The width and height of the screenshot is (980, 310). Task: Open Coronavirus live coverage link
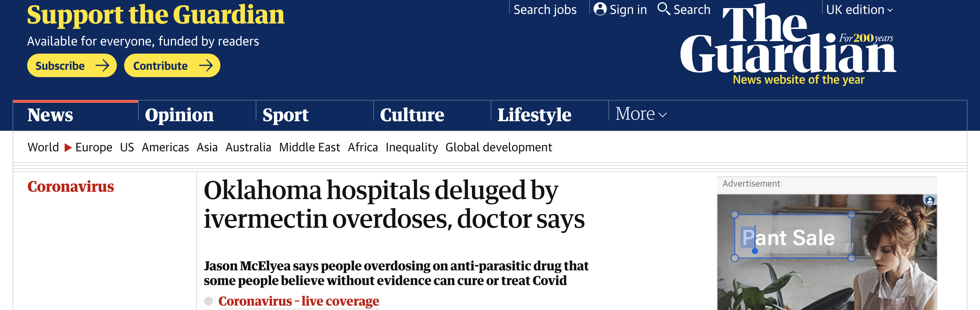click(x=298, y=301)
